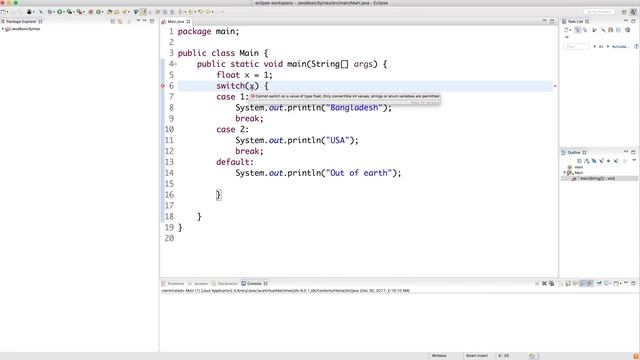Toggle Sort in Outline toolbar
640x360 pixels.
[x=587, y=161]
